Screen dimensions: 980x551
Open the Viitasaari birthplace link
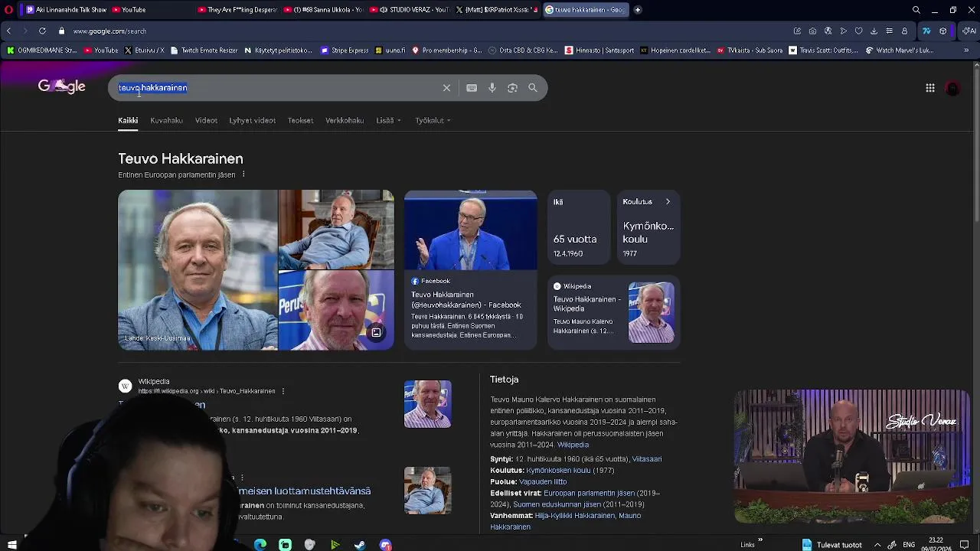[646, 459]
